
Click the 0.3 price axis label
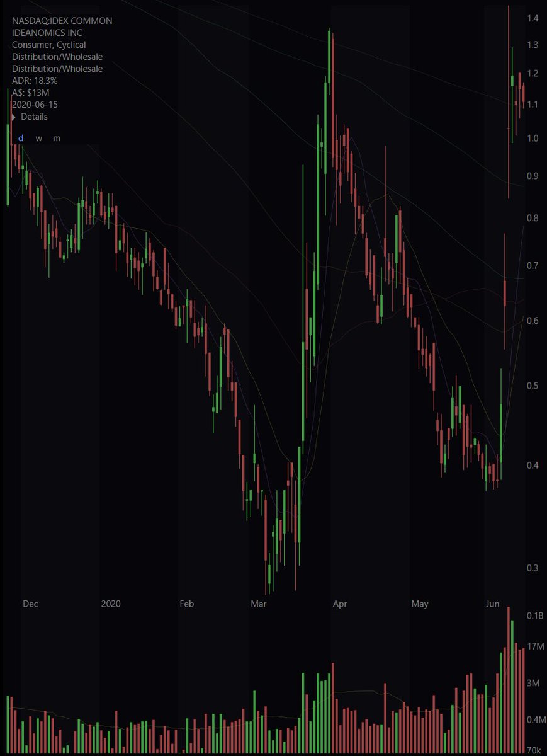point(533,569)
